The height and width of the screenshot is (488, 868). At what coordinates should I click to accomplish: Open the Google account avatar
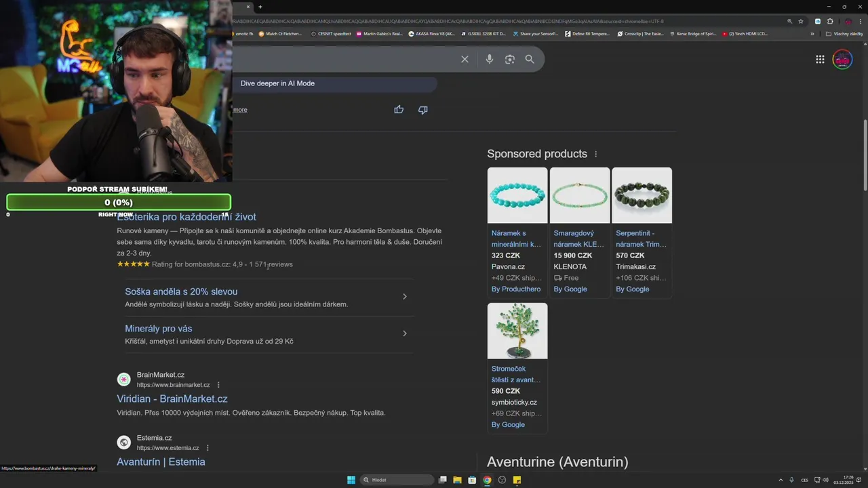point(842,60)
